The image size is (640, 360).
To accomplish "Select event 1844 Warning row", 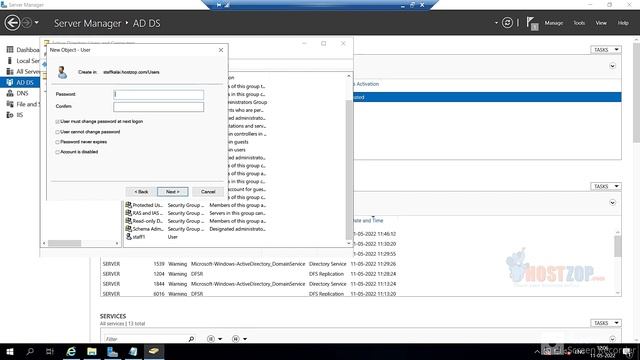I will click(249, 284).
